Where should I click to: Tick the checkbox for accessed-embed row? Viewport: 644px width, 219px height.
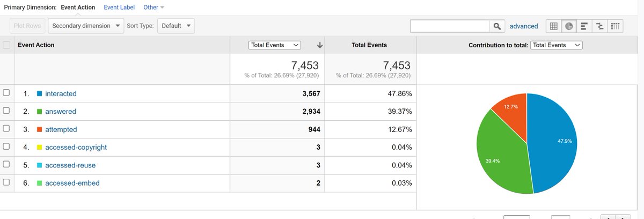[6, 182]
